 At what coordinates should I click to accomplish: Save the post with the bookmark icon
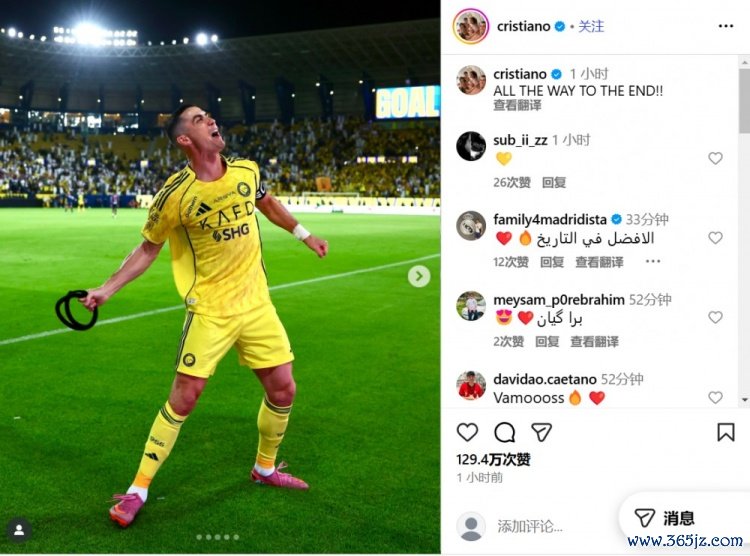click(x=726, y=432)
